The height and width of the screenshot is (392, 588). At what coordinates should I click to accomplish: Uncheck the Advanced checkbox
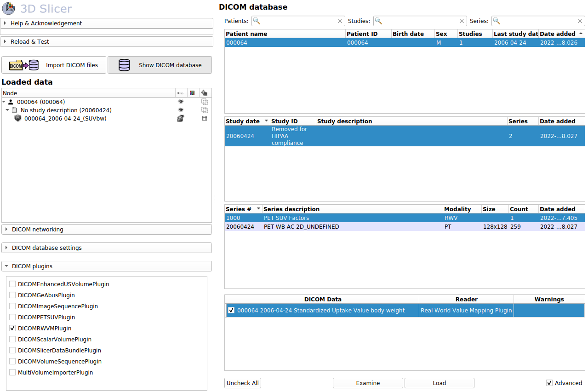tap(549, 383)
